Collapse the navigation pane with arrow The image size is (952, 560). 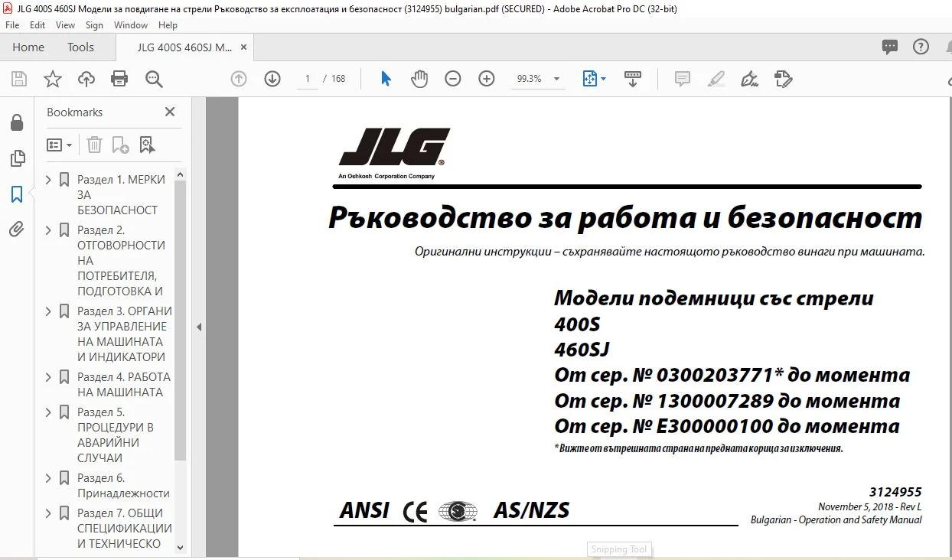click(199, 327)
